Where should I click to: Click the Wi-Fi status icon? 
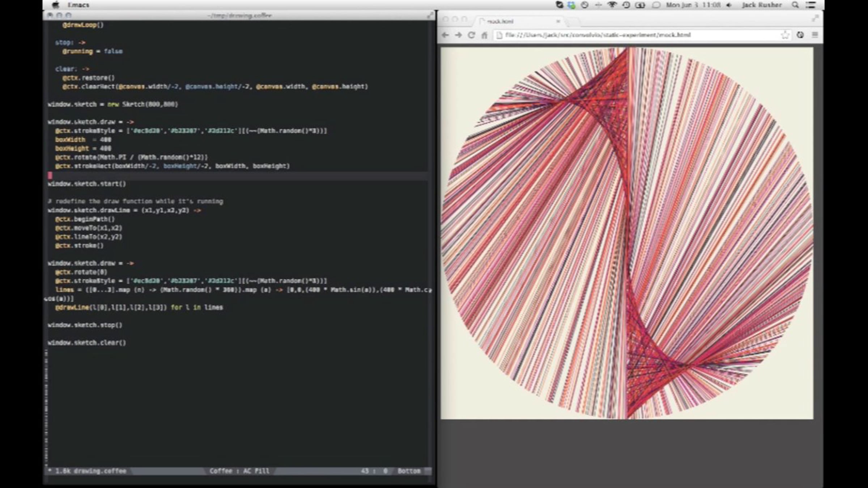tap(612, 5)
